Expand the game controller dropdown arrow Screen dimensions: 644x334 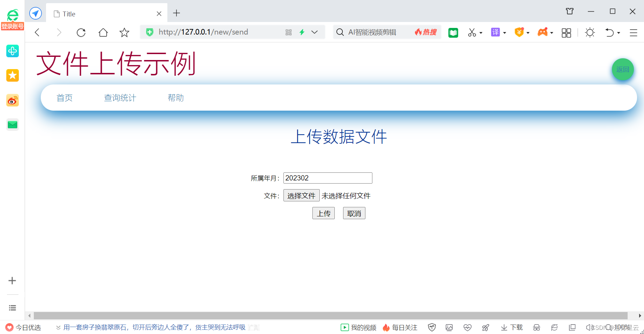click(x=552, y=33)
